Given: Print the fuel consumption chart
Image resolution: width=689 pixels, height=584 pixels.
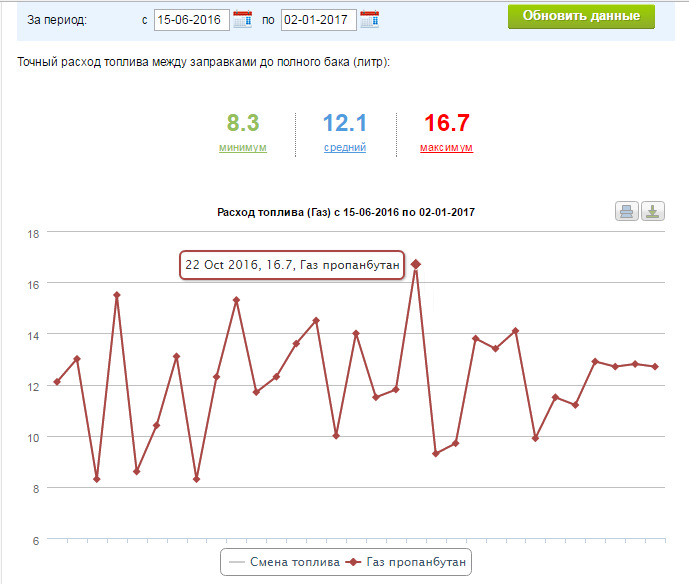Looking at the screenshot, I should (x=627, y=211).
